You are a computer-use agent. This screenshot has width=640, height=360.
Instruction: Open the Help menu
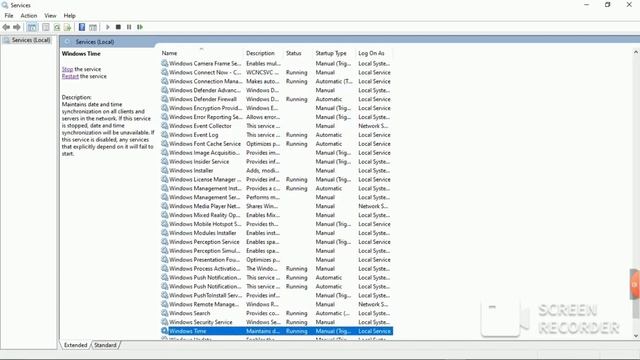pos(69,16)
